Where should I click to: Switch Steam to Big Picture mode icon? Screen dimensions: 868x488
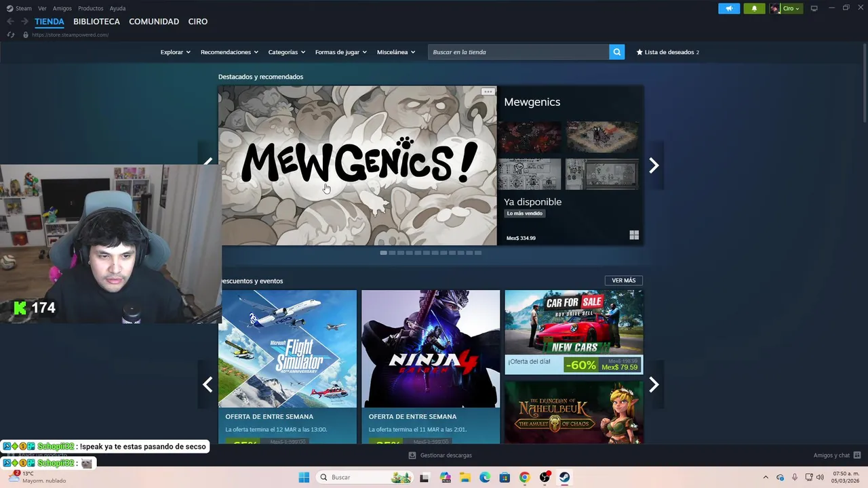(x=814, y=8)
